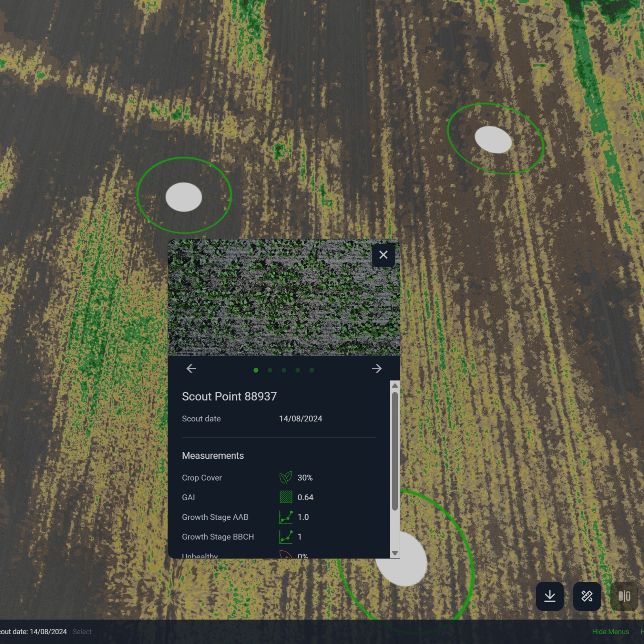Click the GAI hatched square icon
This screenshot has height=644, width=644.
286,497
